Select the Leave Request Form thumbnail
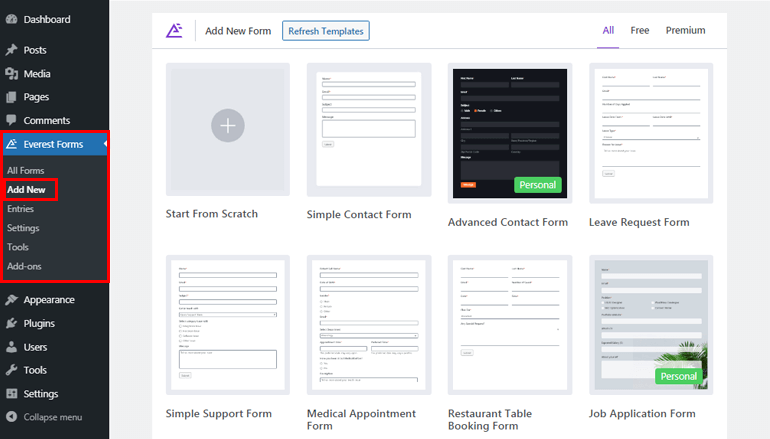Screen dimensions: 770x439 (651, 133)
